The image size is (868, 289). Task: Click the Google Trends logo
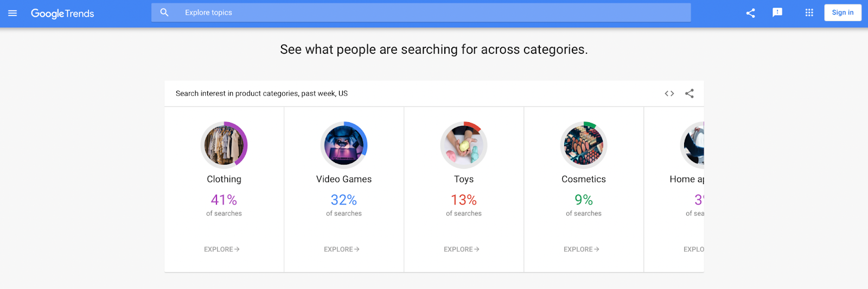pos(62,14)
